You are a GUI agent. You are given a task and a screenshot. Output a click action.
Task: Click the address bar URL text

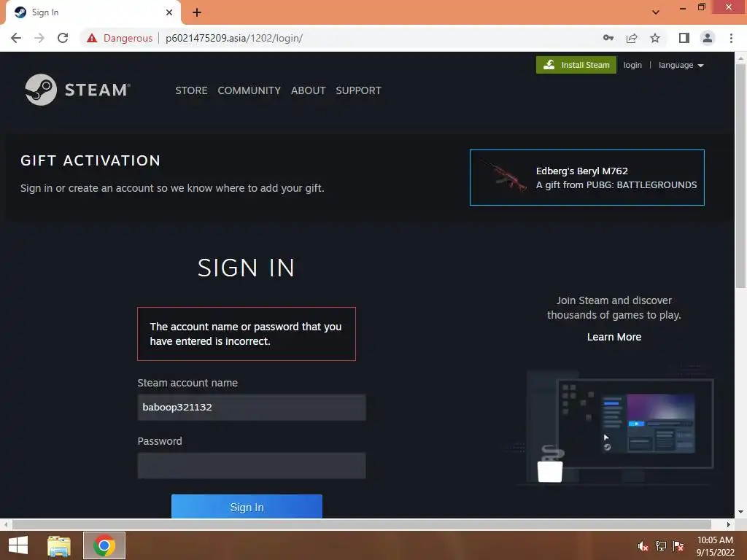pos(234,38)
